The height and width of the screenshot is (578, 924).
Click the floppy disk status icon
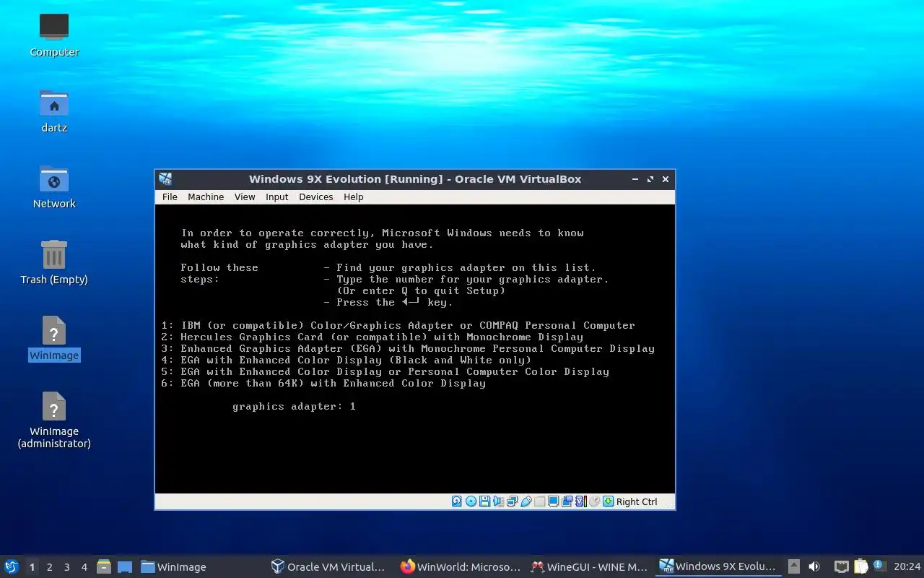(484, 501)
